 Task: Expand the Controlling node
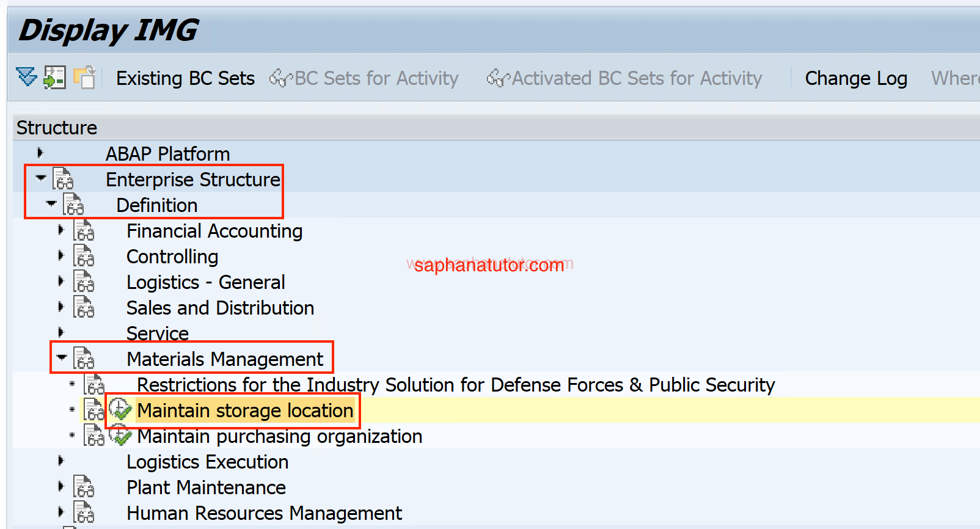coord(60,255)
